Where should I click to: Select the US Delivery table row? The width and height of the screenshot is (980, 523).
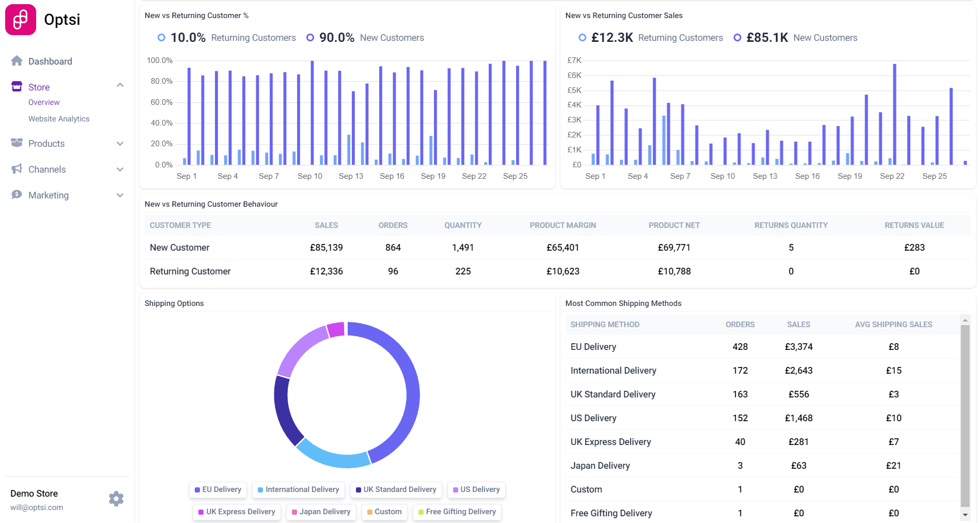tap(763, 418)
